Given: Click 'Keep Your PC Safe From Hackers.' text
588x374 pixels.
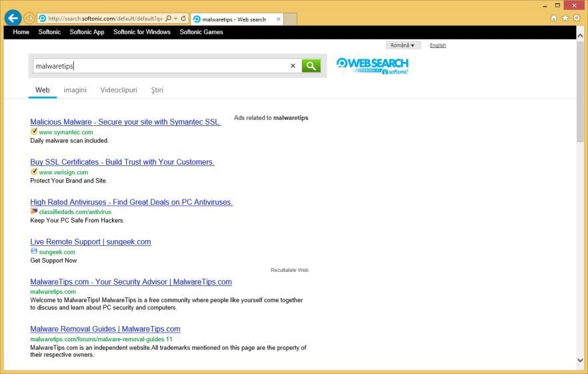Looking at the screenshot, I should pyautogui.click(x=77, y=221).
